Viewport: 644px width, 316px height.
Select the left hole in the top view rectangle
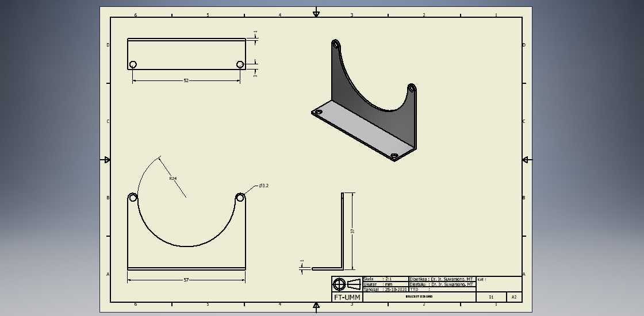click(x=133, y=64)
